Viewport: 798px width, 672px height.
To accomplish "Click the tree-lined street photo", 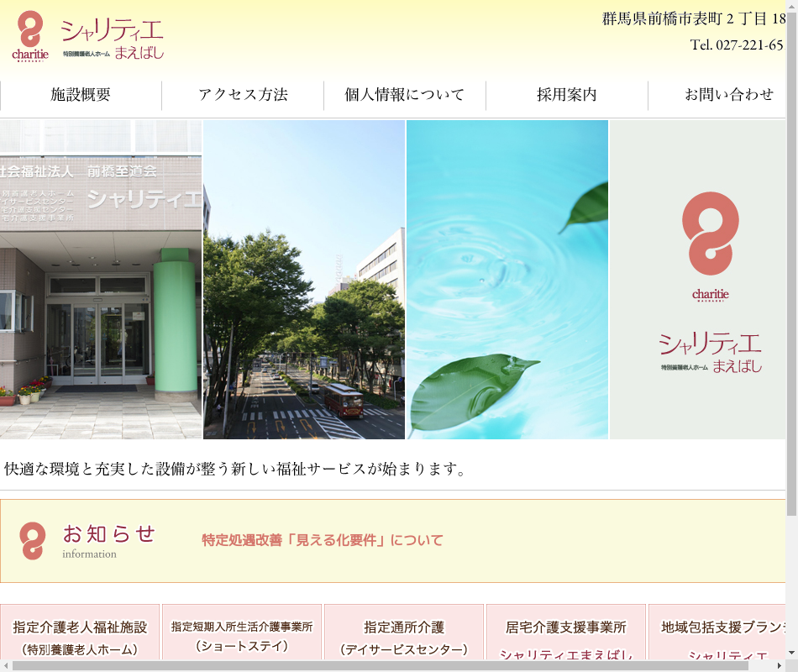I will (x=304, y=280).
